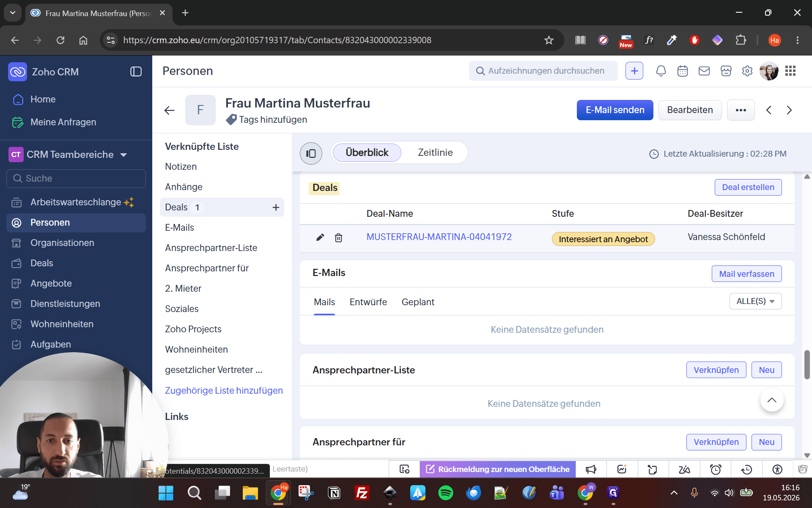The height and width of the screenshot is (508, 812).
Task: Add a deal using plus beside Deals
Action: [x=276, y=207]
